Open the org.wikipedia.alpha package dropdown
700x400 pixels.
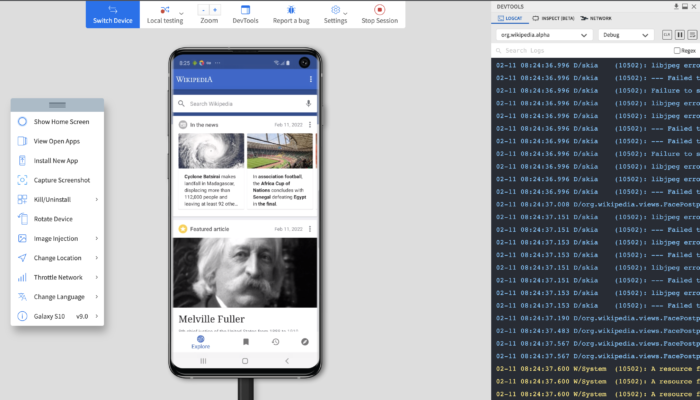click(542, 34)
